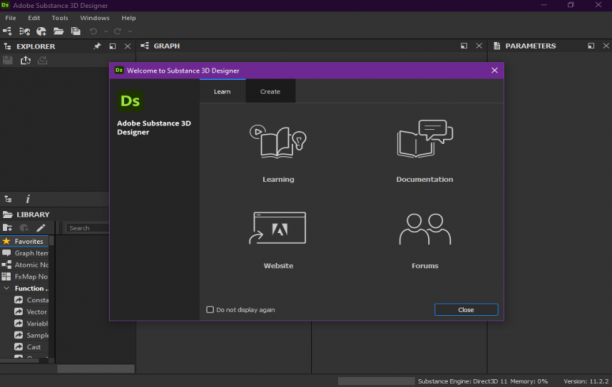Click the open folder icon in toolbar
This screenshot has height=387, width=612.
pyautogui.click(x=59, y=31)
